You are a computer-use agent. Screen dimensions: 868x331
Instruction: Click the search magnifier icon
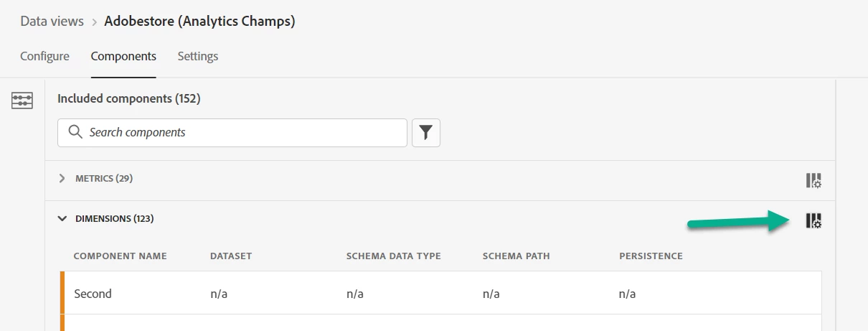point(75,133)
